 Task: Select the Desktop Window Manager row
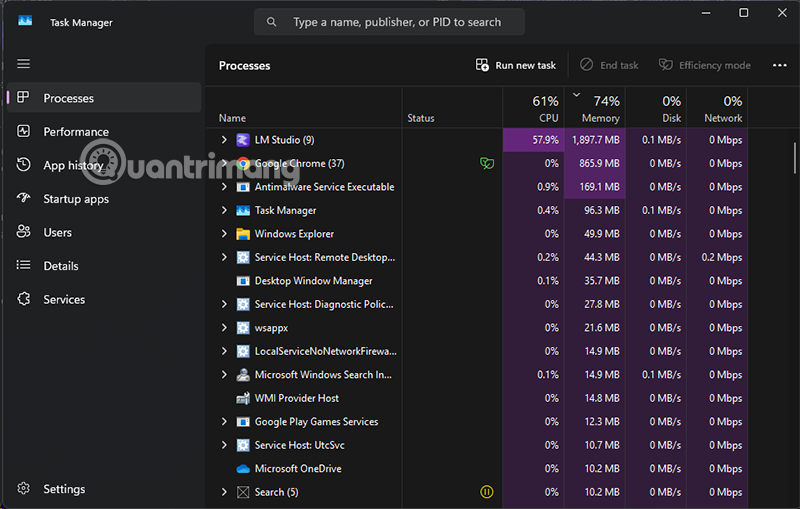point(477,281)
